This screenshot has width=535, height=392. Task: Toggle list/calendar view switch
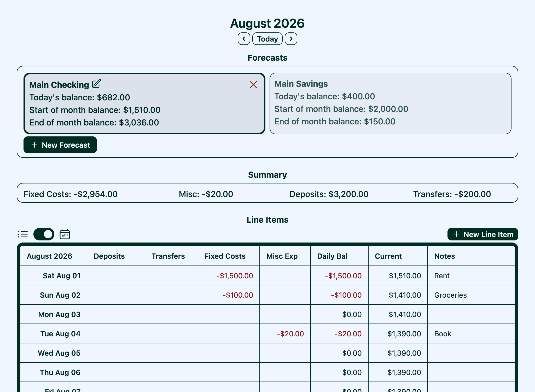click(44, 234)
